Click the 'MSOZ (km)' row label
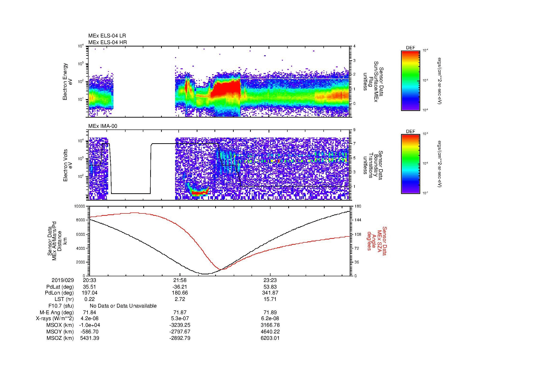This screenshot has height=392, width=555. (60, 338)
